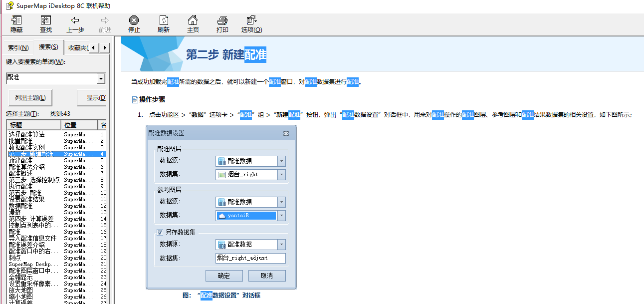Switch to the Index (索引) tab

point(18,48)
